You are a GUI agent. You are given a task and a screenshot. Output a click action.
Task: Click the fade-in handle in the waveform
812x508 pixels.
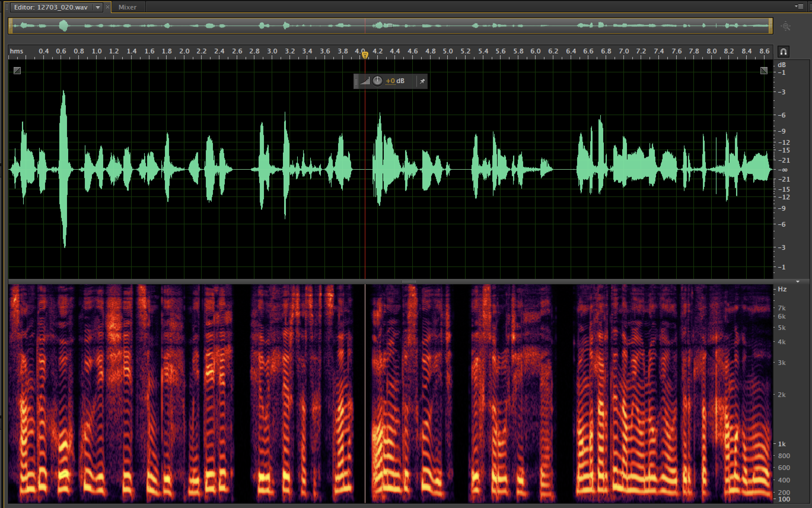point(17,71)
